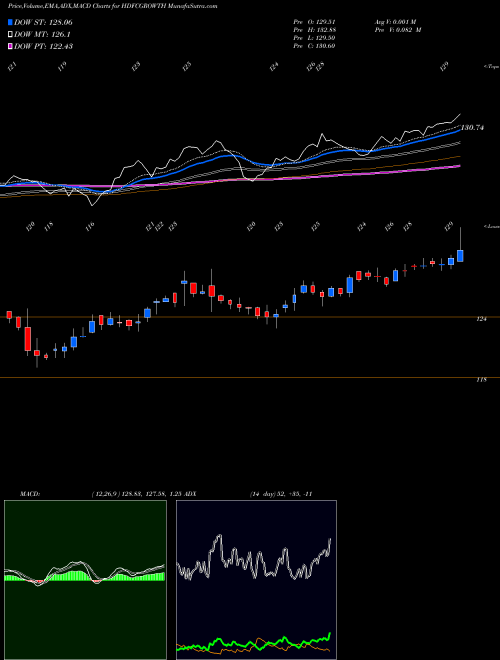Click the '<Lows' label on the right edge
500x660 pixels.
point(492,226)
